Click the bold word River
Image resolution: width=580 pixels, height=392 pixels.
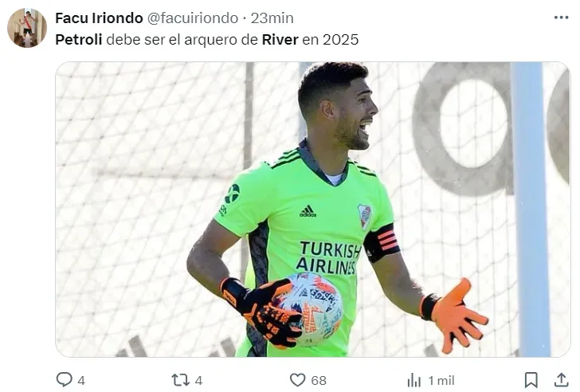280,40
